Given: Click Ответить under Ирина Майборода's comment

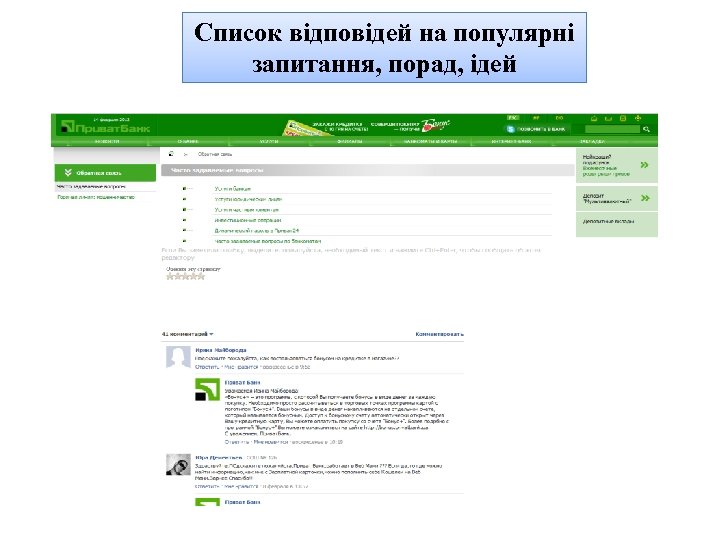Looking at the screenshot, I should coord(206,367).
